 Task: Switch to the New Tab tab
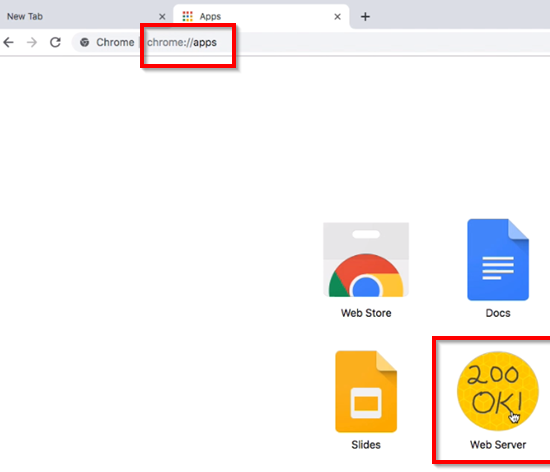pyautogui.click(x=85, y=16)
